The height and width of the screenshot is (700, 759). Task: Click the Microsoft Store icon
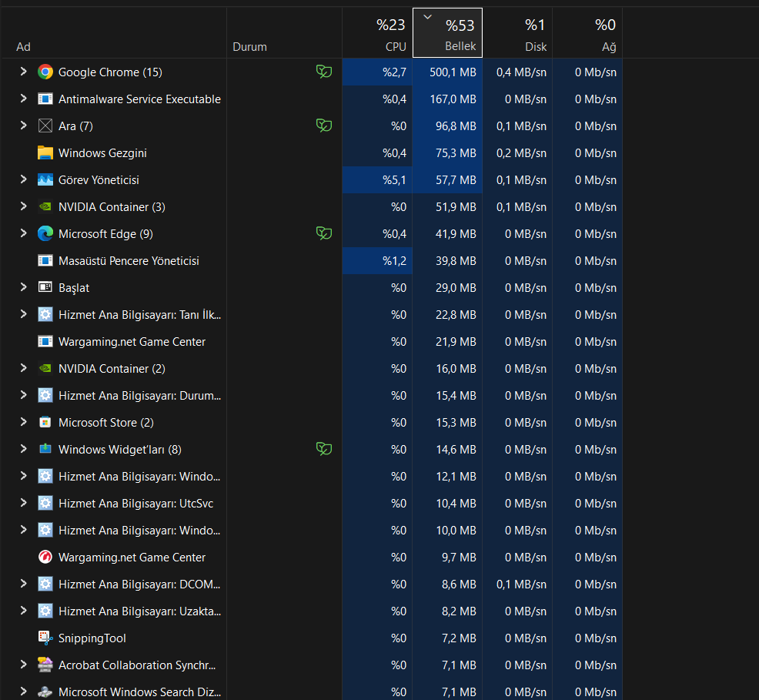[x=45, y=423]
